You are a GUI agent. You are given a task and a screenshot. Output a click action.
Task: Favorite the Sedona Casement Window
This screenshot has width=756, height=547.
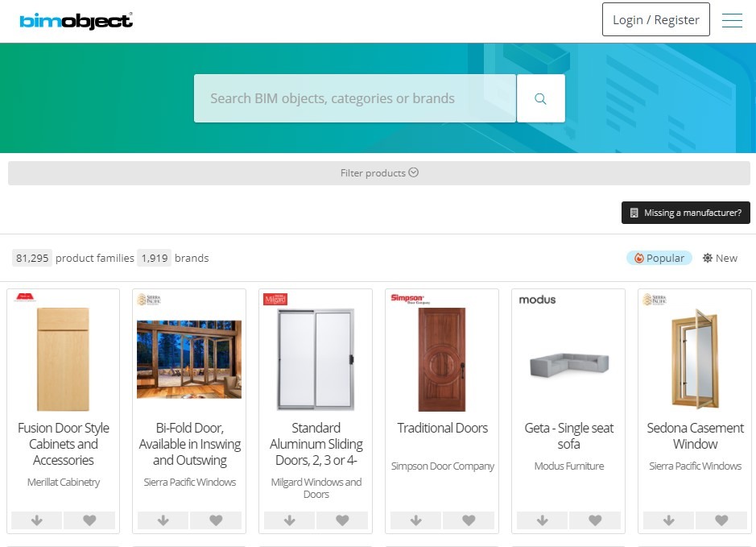[x=721, y=520]
